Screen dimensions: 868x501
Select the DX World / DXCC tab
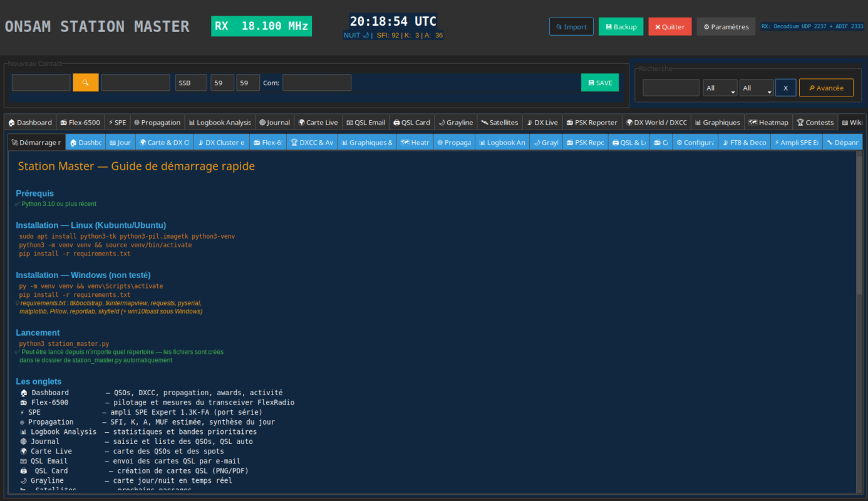656,123
